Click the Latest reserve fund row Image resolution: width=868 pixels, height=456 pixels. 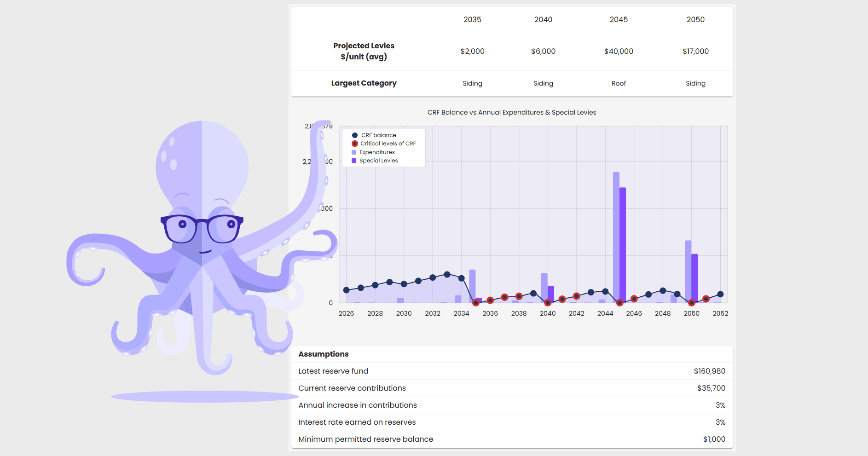(512, 371)
